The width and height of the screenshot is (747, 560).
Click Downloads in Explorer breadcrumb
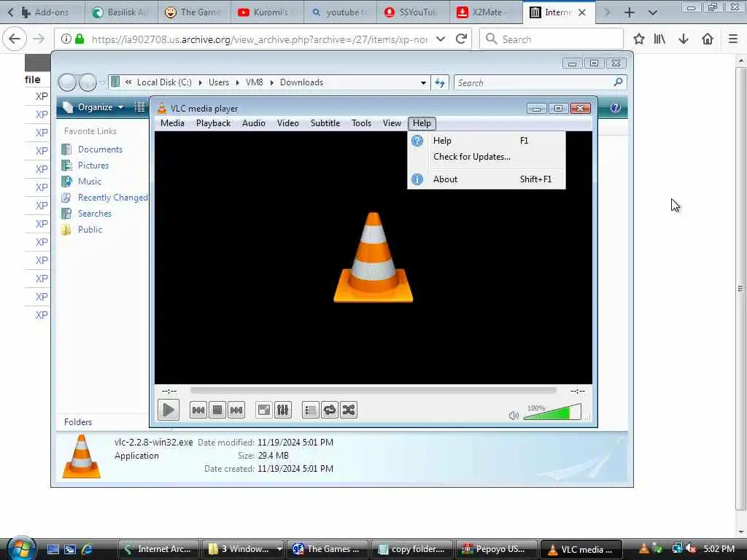click(301, 82)
